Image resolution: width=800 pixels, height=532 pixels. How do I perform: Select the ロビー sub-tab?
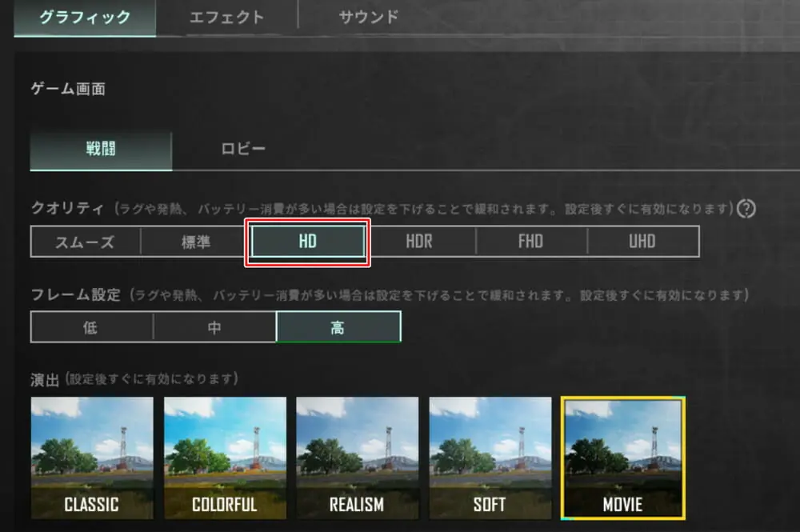pyautogui.click(x=243, y=149)
